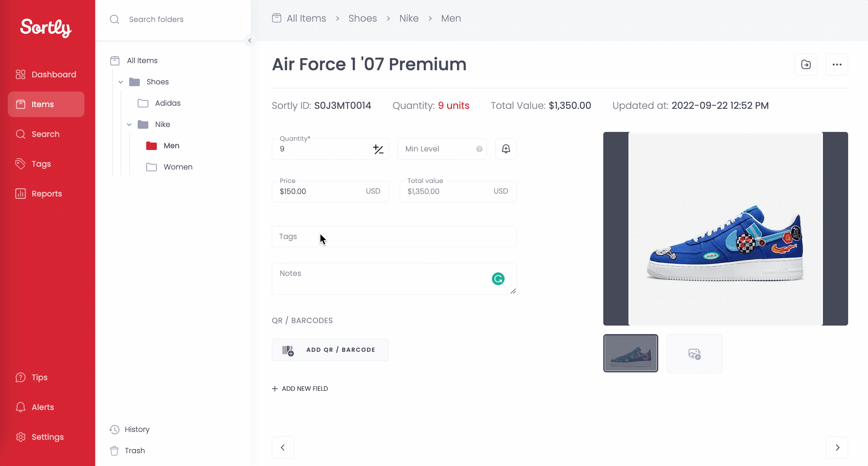
Task: Collapse the folder sidebar with the arrow
Action: coord(250,40)
